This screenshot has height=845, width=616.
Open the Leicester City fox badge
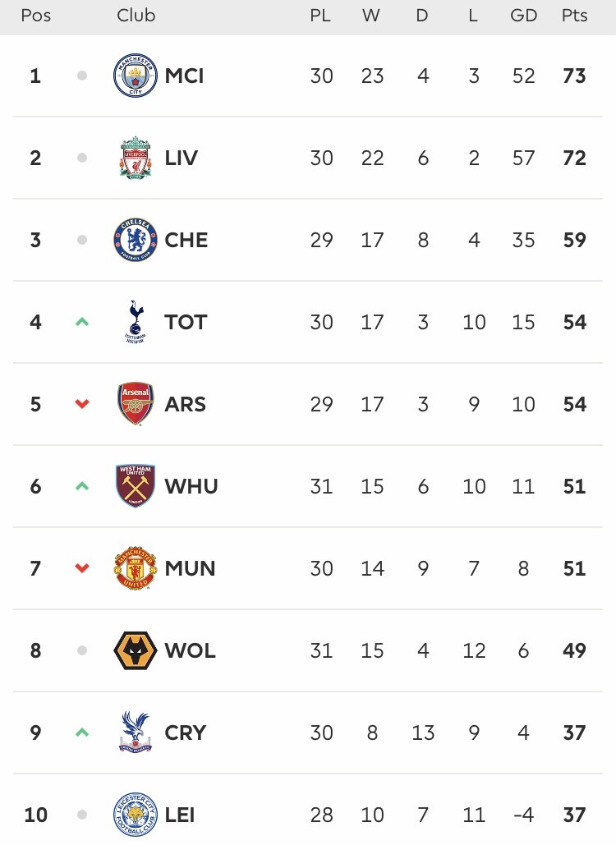point(136,815)
